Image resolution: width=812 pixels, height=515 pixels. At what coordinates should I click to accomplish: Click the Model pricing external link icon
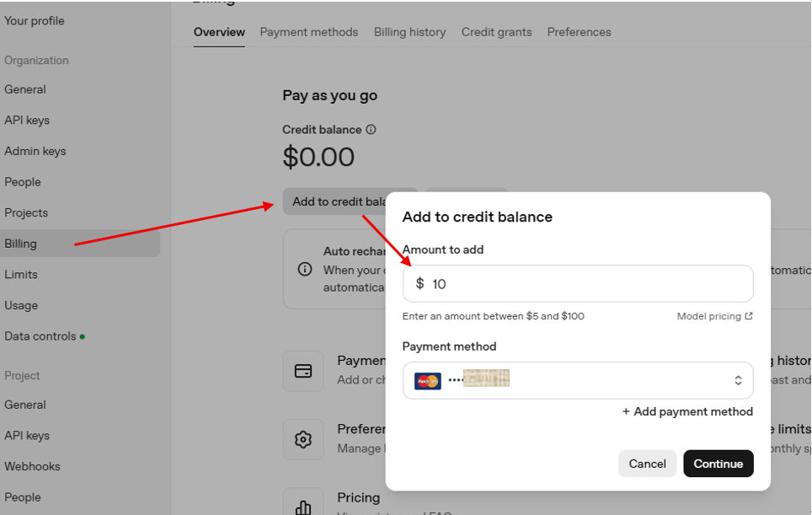coord(749,316)
